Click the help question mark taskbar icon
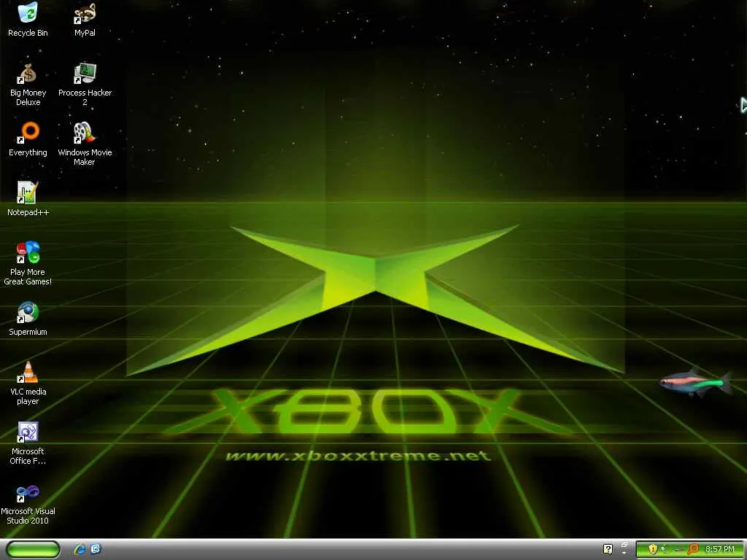 [x=608, y=550]
